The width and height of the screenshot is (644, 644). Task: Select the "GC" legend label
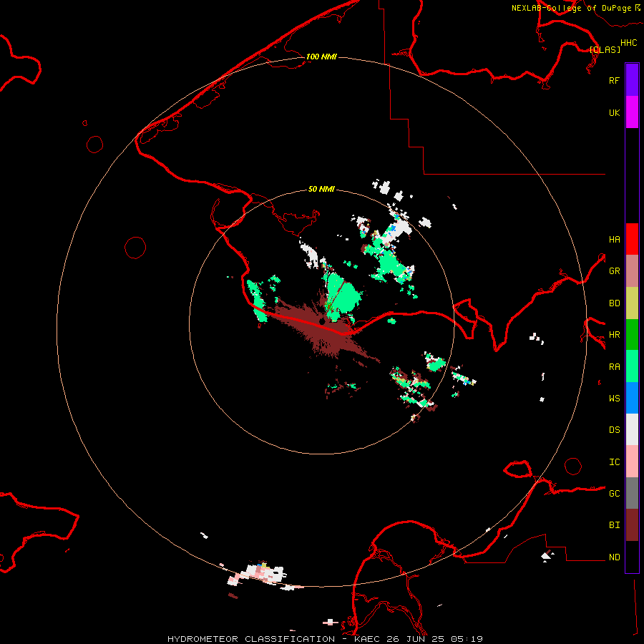(614, 494)
